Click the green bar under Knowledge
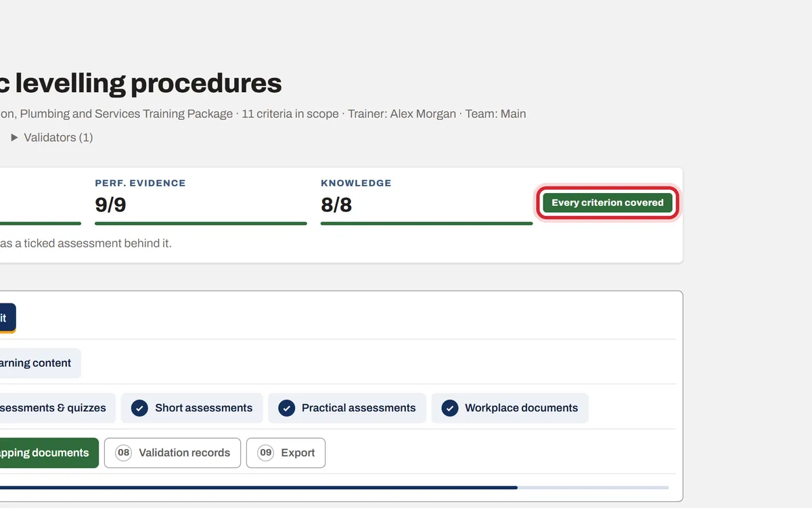The width and height of the screenshot is (812, 508). coord(427,224)
